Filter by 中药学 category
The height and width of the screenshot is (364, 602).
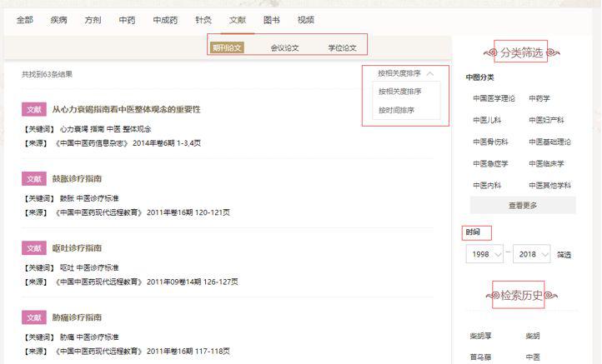pyautogui.click(x=539, y=98)
